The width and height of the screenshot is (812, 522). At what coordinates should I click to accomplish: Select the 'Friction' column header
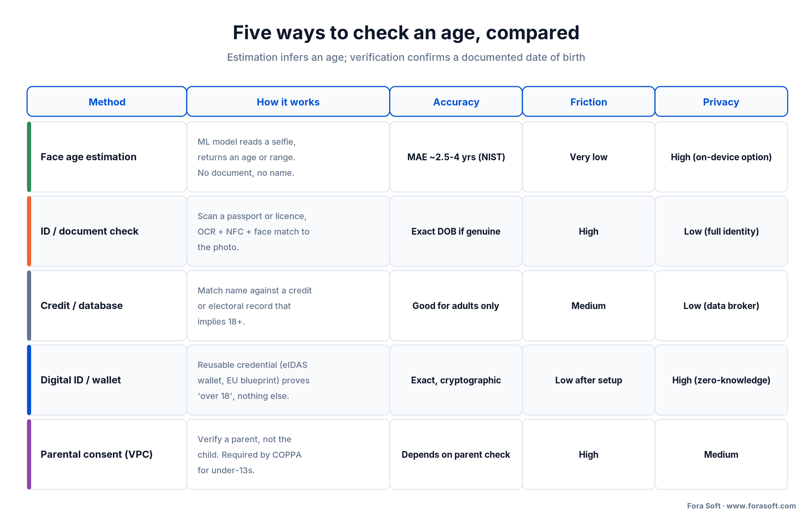[588, 102]
